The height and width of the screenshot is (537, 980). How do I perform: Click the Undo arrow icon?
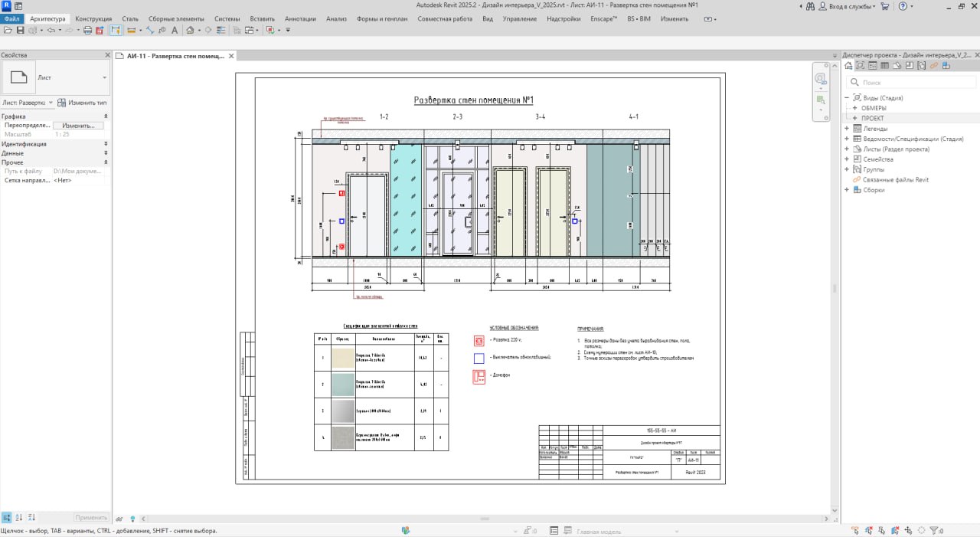click(51, 31)
